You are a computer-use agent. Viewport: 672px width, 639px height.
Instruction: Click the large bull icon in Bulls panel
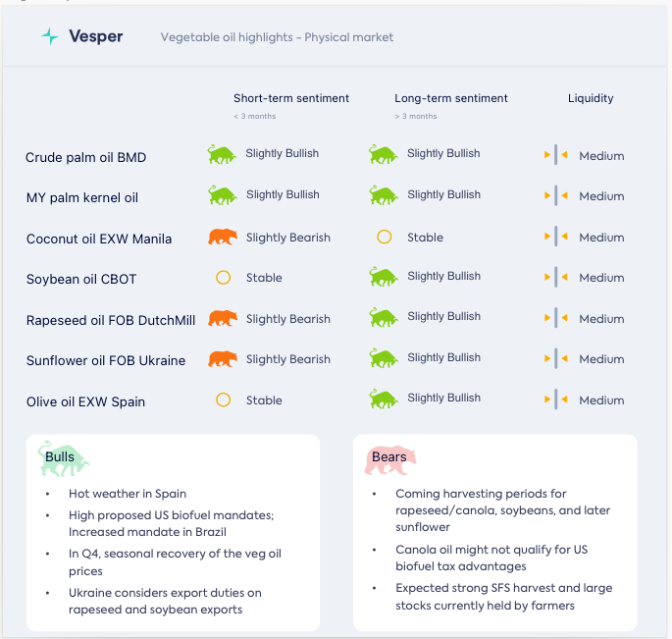(x=65, y=458)
